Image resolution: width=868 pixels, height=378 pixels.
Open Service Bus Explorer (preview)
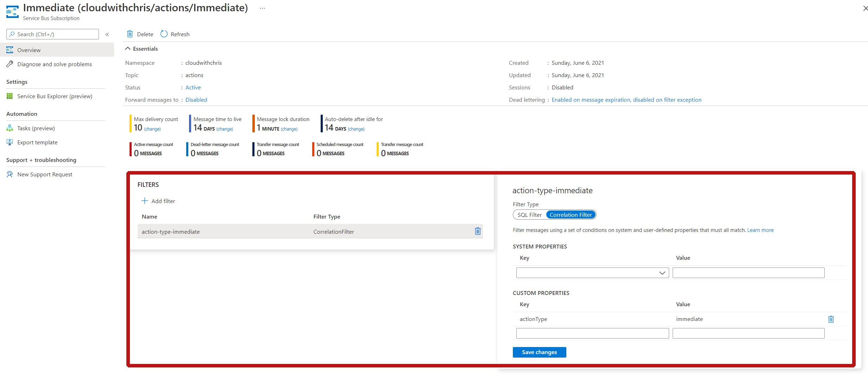coord(55,96)
